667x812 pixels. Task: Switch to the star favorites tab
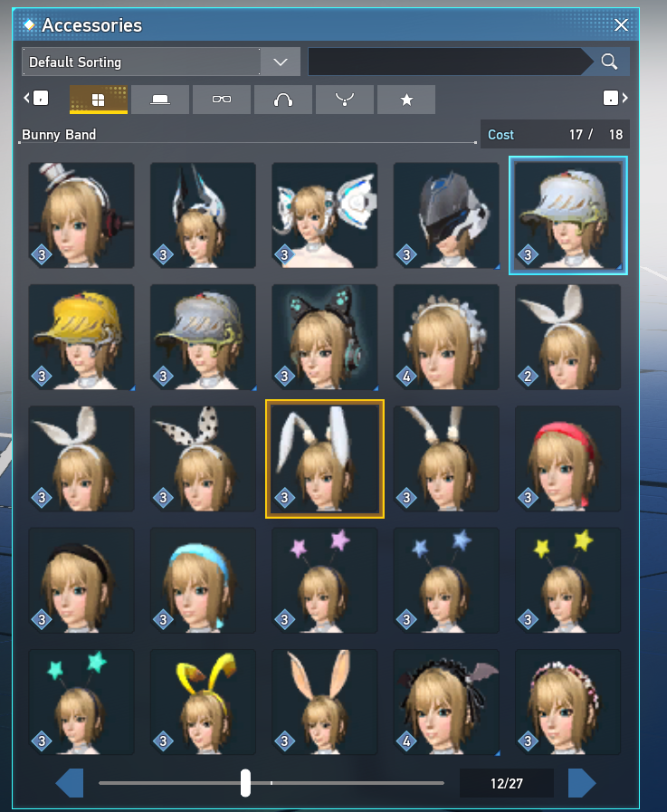[x=406, y=100]
